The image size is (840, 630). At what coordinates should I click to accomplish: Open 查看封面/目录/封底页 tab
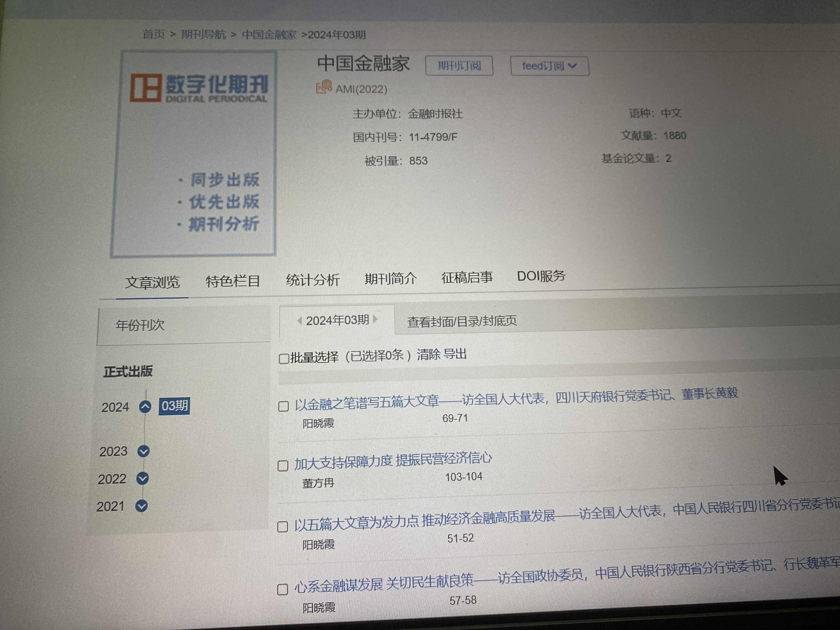[x=462, y=322]
